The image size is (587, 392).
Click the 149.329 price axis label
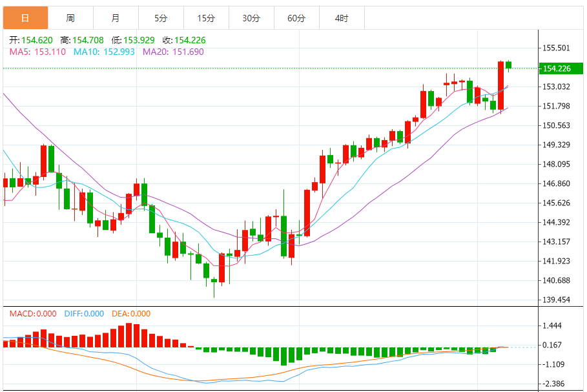point(556,145)
